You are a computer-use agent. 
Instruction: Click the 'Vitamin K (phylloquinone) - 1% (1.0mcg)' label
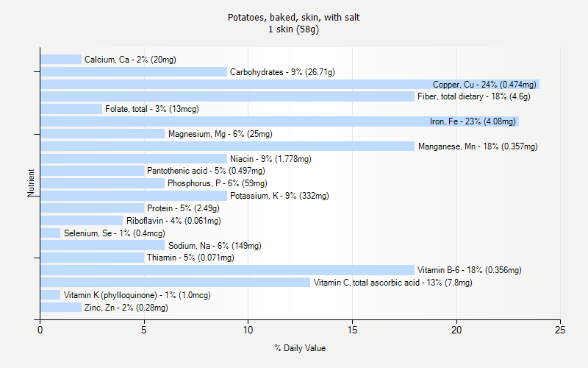[x=137, y=295]
